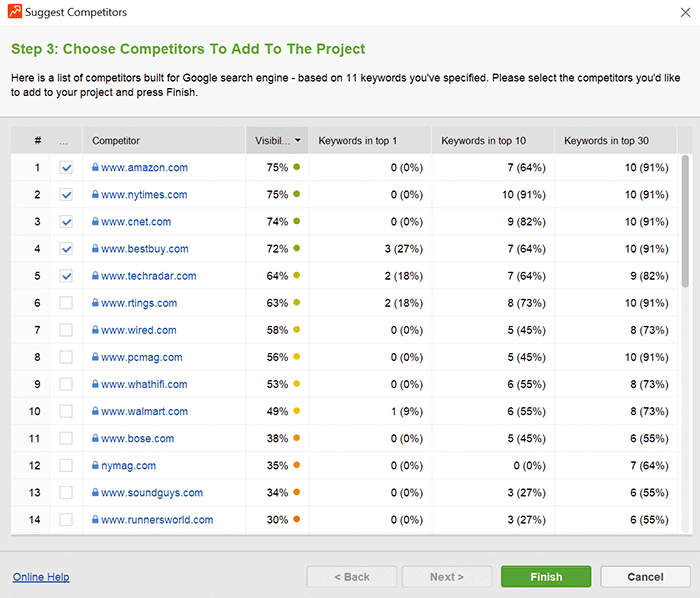
Task: Sort by Keywords in top 1 header
Action: click(x=370, y=141)
